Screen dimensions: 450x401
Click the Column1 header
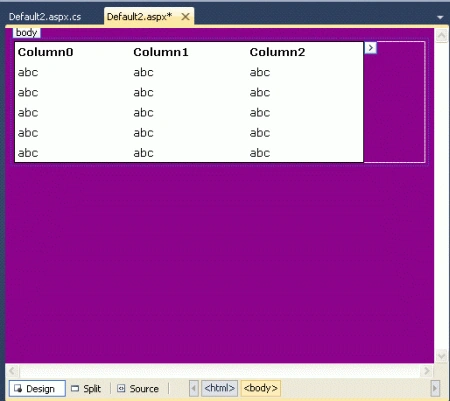point(161,52)
